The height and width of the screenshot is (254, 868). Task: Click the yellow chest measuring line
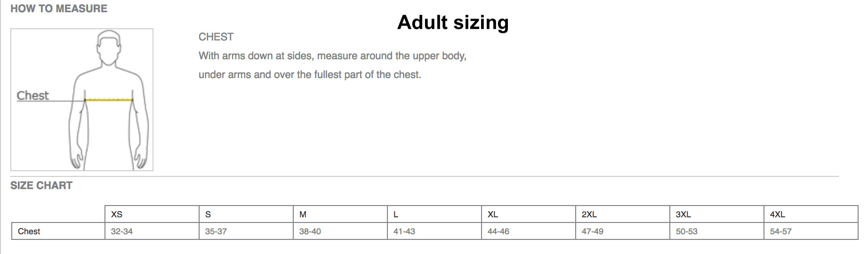tap(109, 100)
